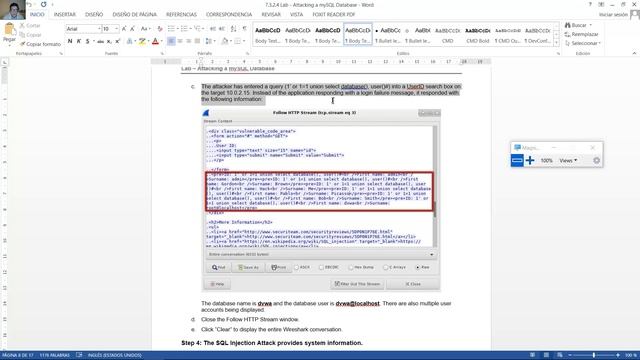The width and height of the screenshot is (640, 360).
Task: Click INGLÉS (ESTADOS UNIDOS) language indicator
Action: coord(115,355)
